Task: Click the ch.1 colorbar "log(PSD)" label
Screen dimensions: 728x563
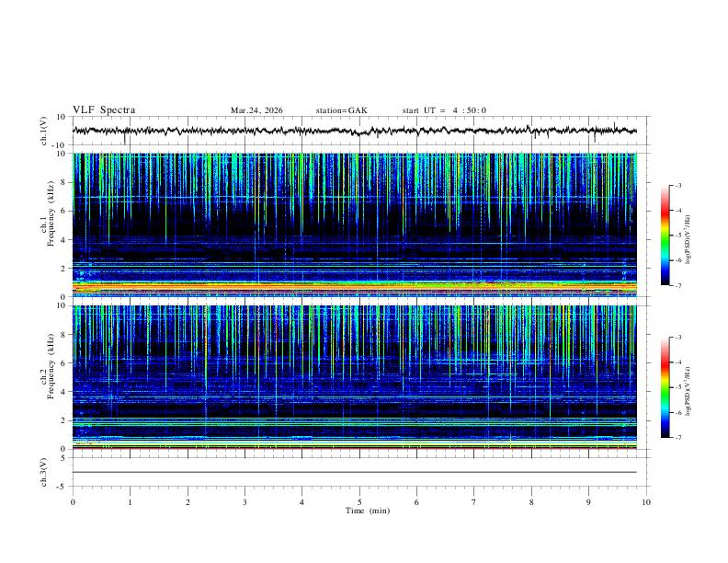Action: pos(688,239)
